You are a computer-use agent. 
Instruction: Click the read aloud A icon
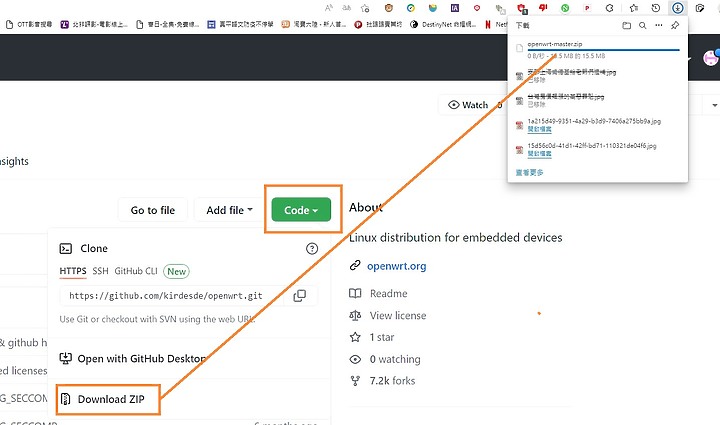coord(329,8)
